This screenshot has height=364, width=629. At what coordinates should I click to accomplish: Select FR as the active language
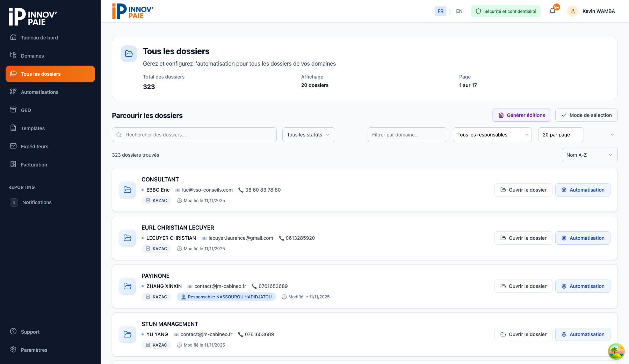[440, 11]
